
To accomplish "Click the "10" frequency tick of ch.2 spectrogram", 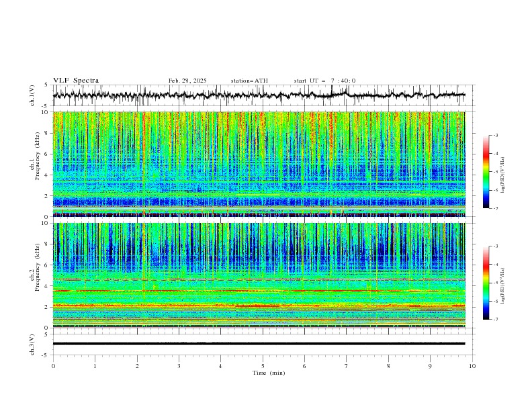I will (x=46, y=223).
